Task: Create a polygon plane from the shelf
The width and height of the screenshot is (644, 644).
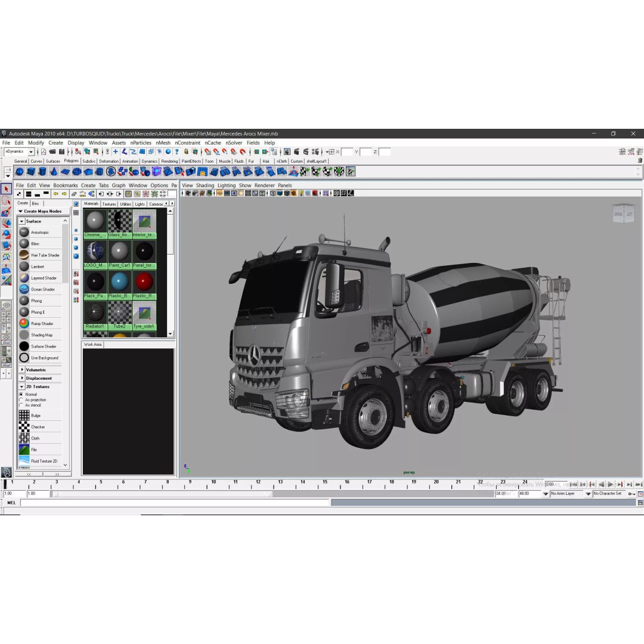Action: pos(66,172)
